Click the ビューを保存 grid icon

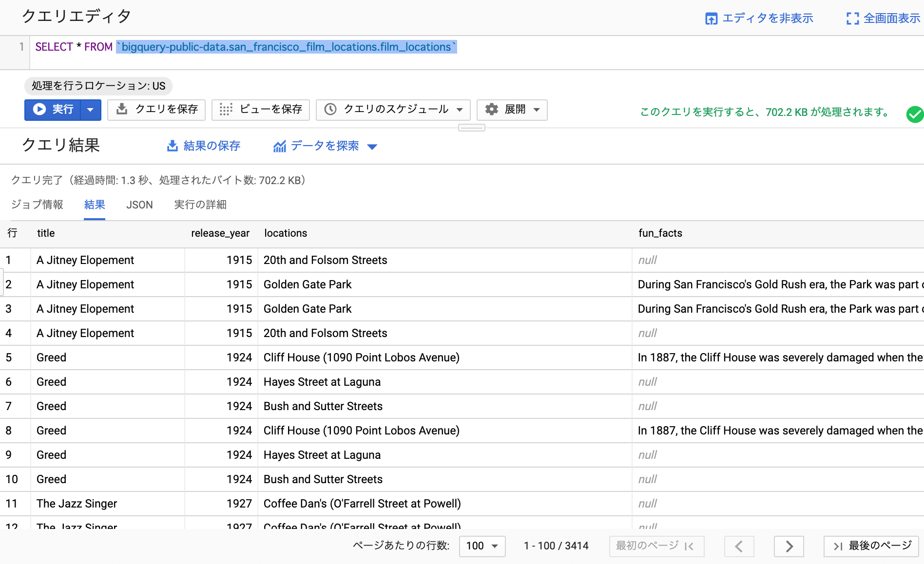(226, 110)
